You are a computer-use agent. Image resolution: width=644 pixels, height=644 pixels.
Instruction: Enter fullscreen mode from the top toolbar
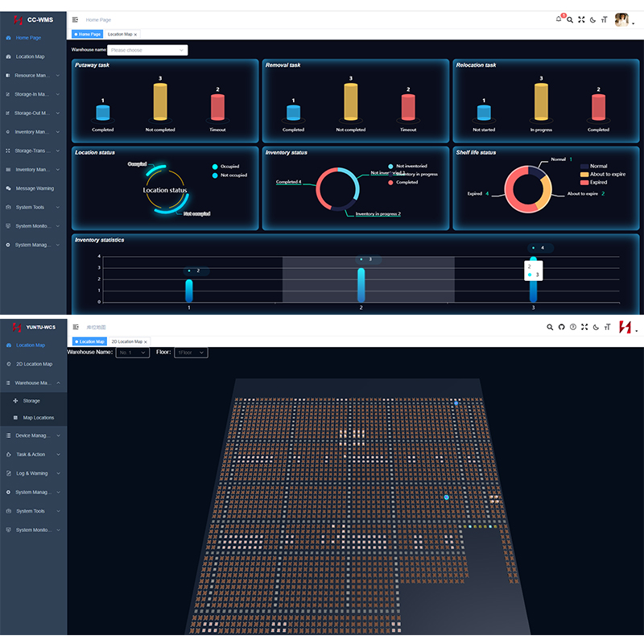click(581, 19)
